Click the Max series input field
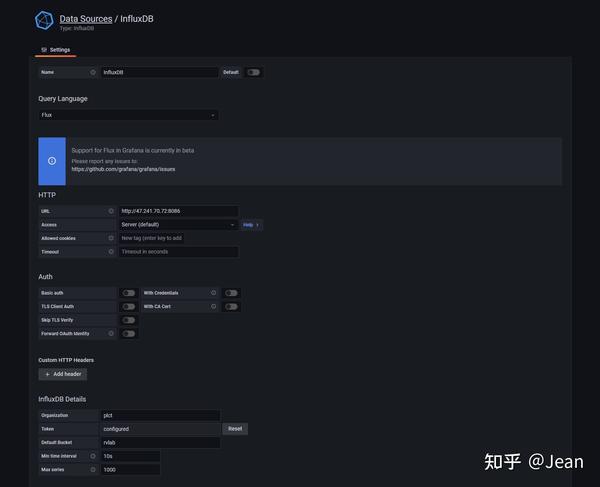 pyautogui.click(x=130, y=469)
